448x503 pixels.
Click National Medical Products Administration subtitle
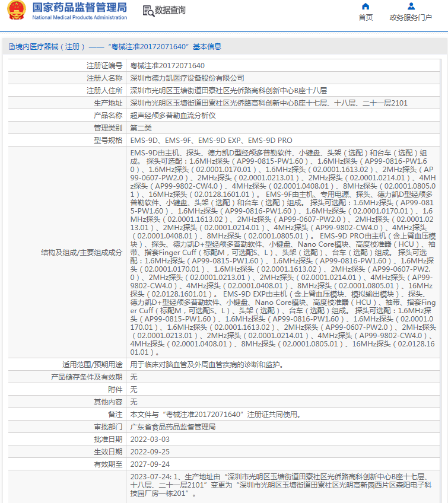(x=80, y=18)
